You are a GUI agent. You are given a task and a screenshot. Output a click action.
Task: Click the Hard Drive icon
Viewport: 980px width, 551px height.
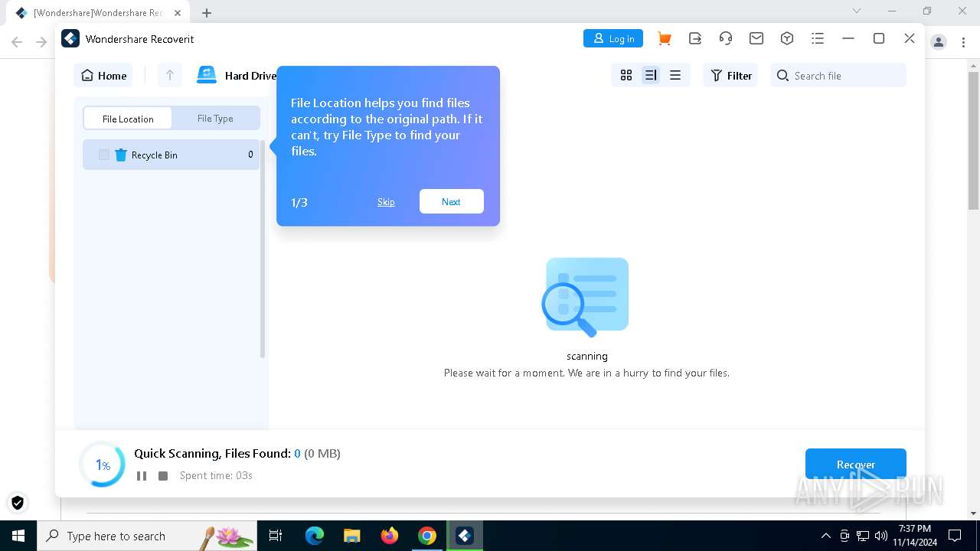(207, 75)
